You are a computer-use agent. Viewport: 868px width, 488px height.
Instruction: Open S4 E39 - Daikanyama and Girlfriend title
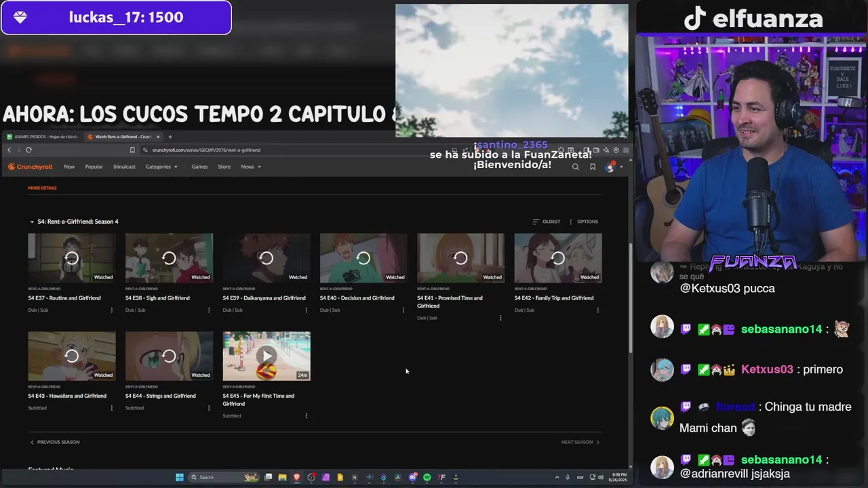pyautogui.click(x=264, y=298)
